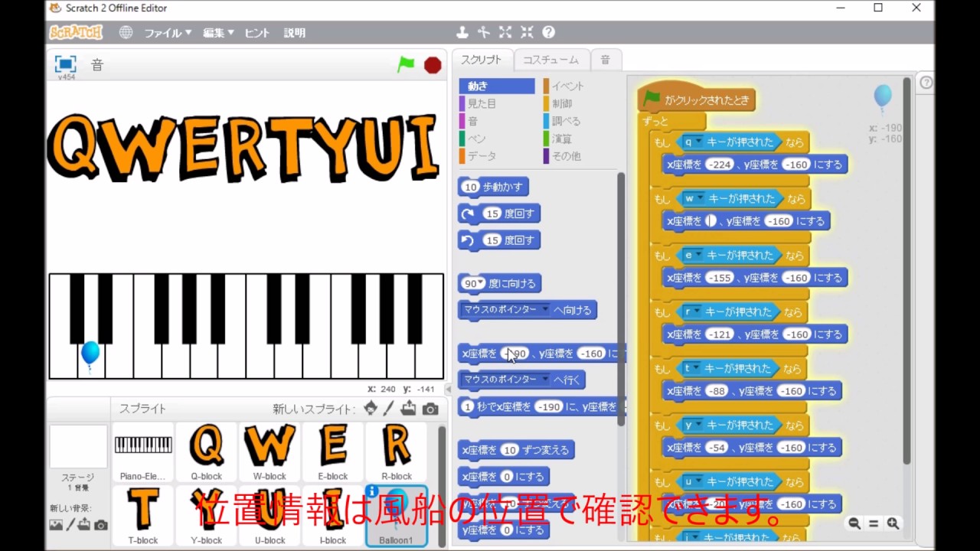Select the shrink sprite tool
The image size is (980, 551).
(x=527, y=32)
